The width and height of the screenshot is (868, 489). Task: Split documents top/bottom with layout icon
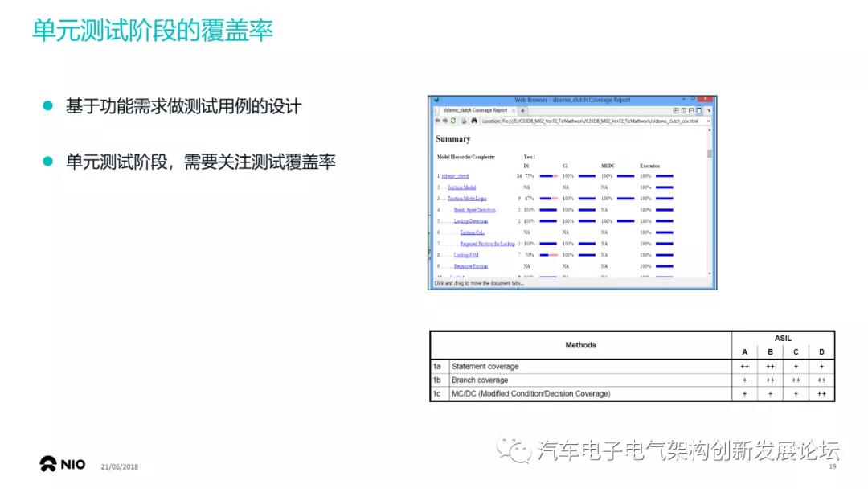click(691, 111)
